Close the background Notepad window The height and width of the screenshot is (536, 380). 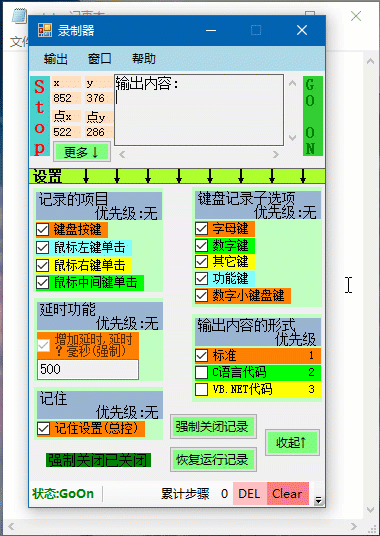tap(356, 16)
